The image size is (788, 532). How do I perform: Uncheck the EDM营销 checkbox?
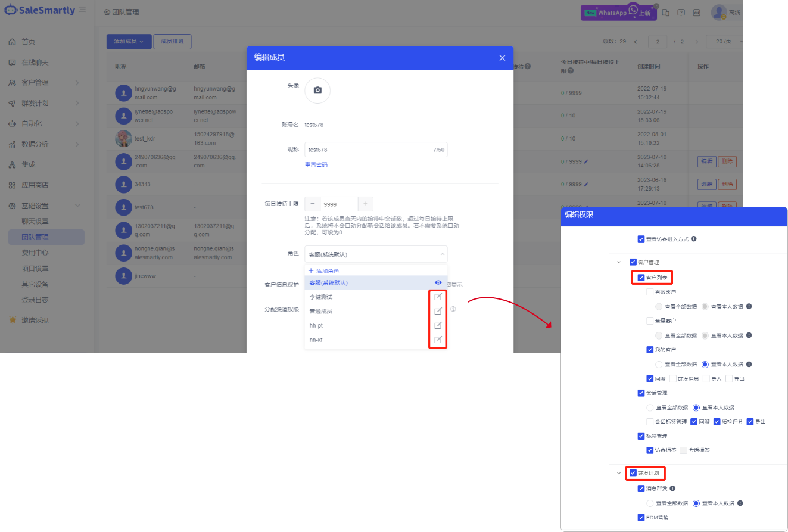(x=641, y=517)
